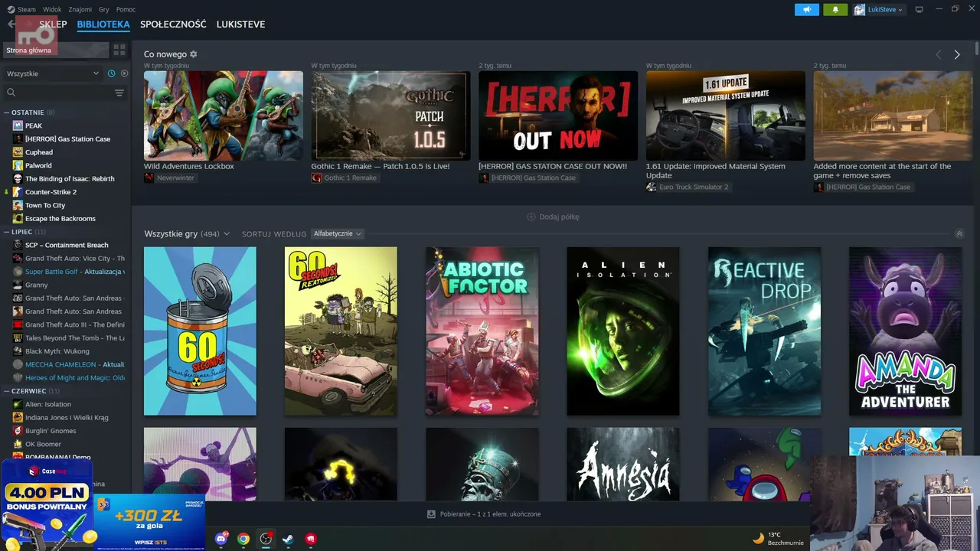Open Gothic 1 Remake Patch 1.0.5 news link
The width and height of the screenshot is (980, 551).
click(381, 166)
